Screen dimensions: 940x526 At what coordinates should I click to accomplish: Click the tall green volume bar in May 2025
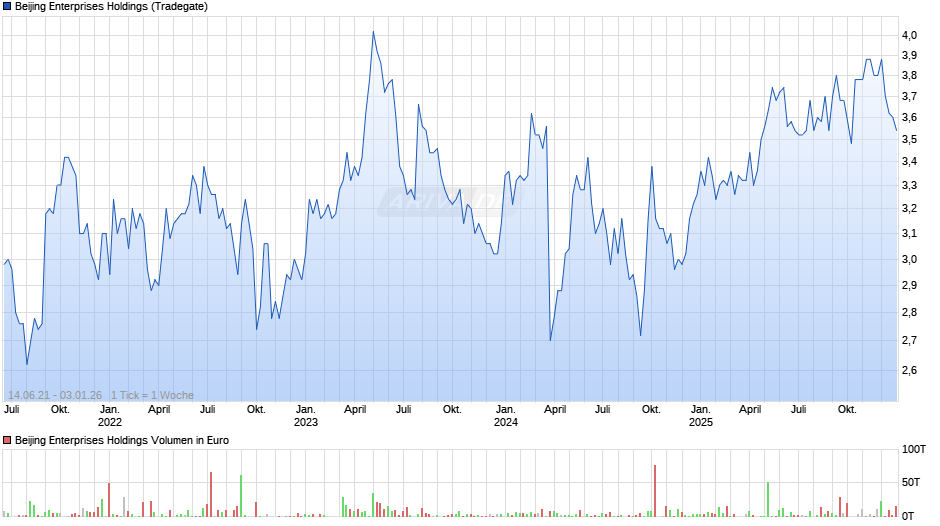pos(768,499)
